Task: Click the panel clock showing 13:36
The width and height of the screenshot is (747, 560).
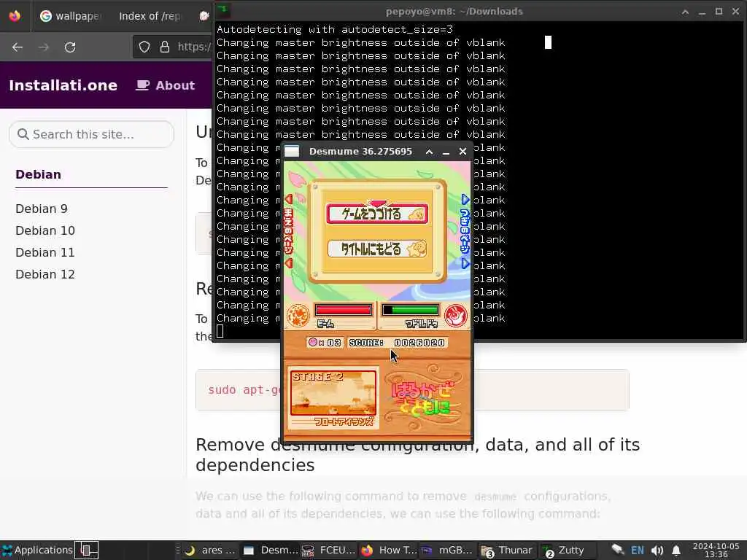Action: click(716, 550)
